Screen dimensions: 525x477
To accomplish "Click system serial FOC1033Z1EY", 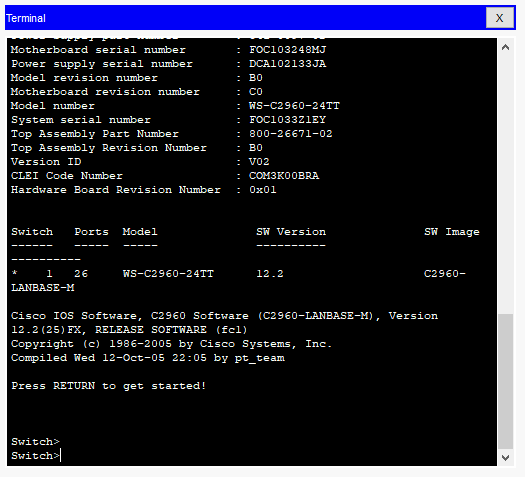I will pos(288,120).
